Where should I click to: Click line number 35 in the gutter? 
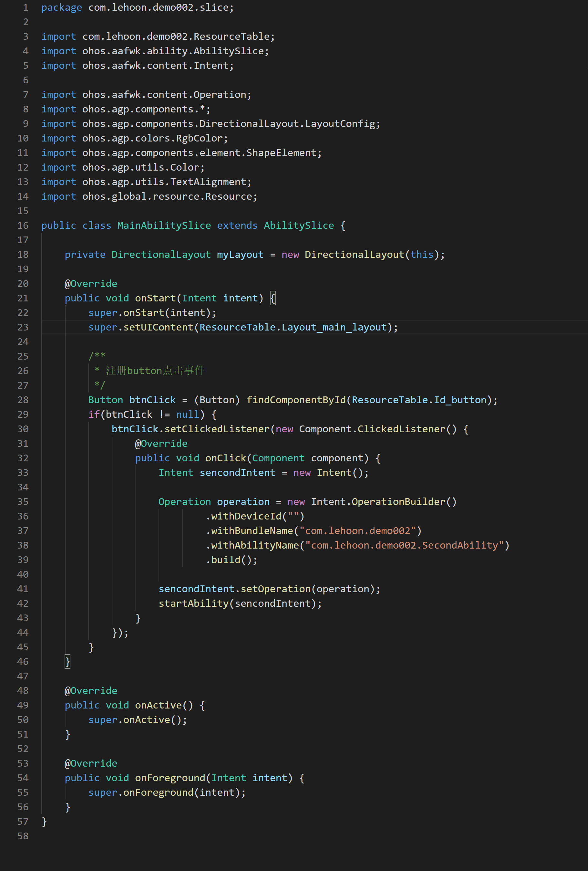(x=23, y=502)
